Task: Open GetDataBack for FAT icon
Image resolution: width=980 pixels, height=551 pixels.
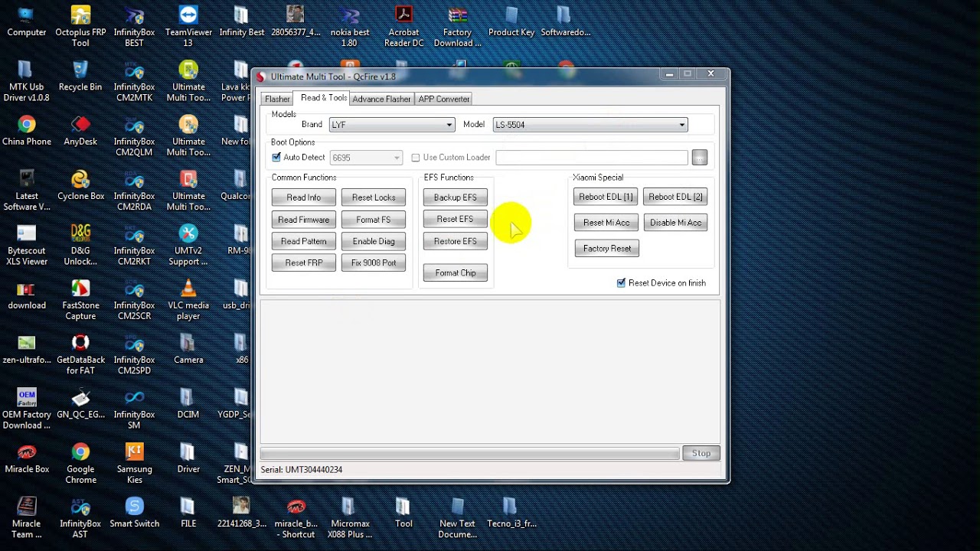Action: pyautogui.click(x=80, y=353)
